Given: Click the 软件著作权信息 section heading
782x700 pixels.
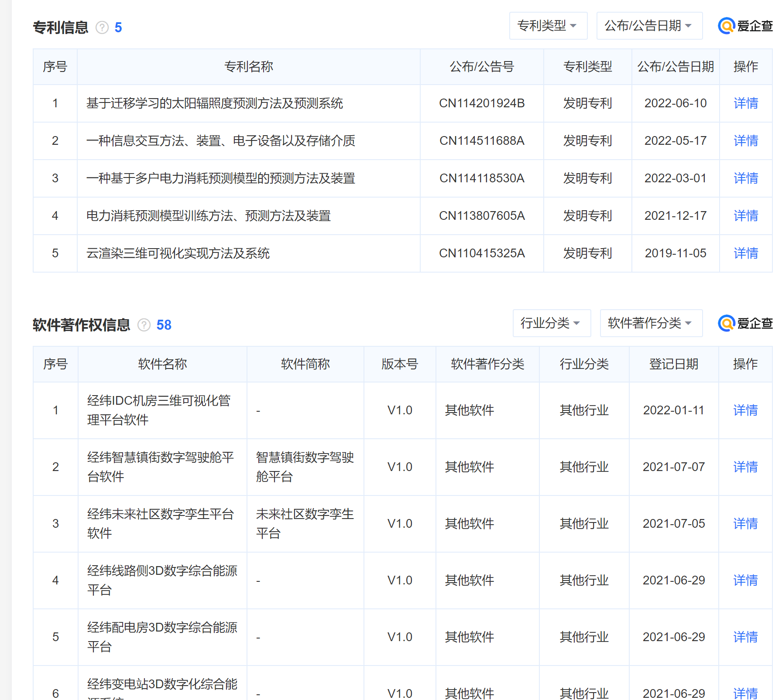Looking at the screenshot, I should 82,325.
